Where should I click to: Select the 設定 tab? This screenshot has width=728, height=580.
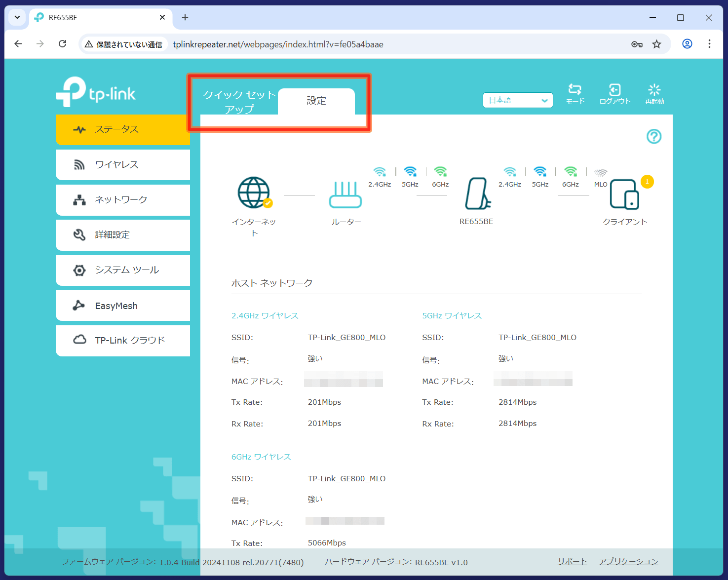pos(316,101)
